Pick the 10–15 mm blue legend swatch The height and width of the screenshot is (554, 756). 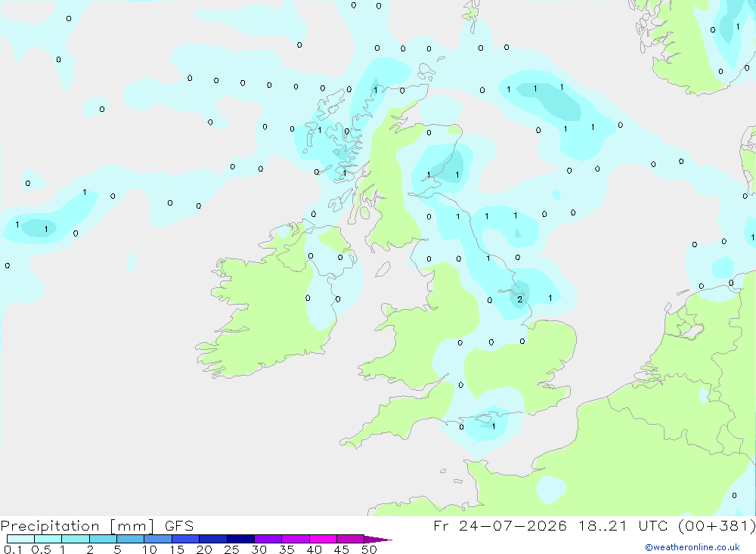click(x=158, y=539)
